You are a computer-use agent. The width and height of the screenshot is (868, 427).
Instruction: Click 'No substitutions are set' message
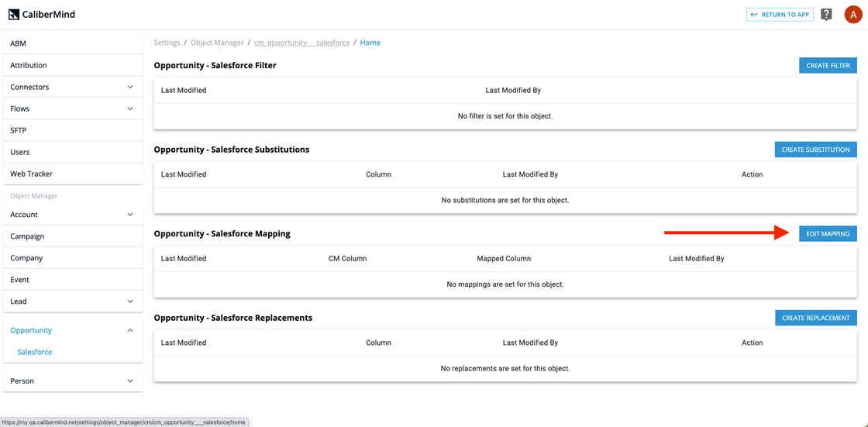(x=505, y=201)
